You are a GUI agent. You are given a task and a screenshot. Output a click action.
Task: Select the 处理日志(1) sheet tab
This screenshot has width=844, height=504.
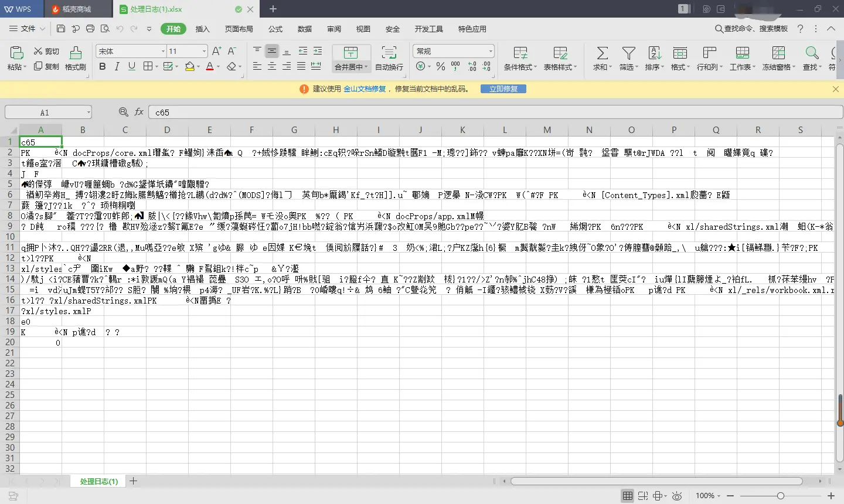click(x=99, y=481)
